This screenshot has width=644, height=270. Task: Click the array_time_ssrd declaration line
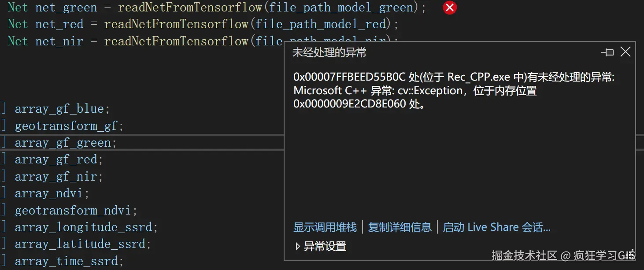[69, 261]
